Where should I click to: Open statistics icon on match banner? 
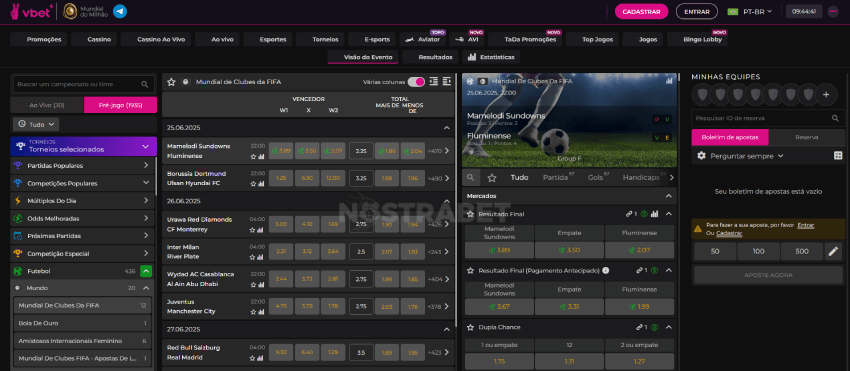[669, 81]
